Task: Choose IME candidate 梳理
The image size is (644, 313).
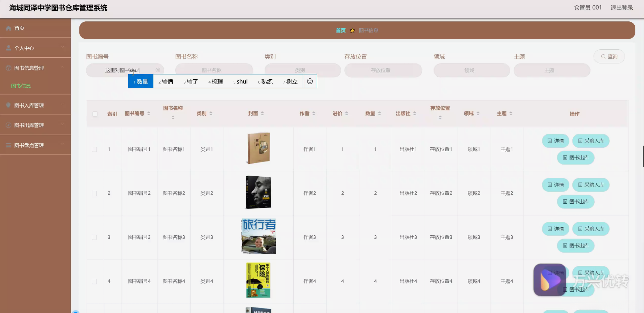Action: [216, 81]
